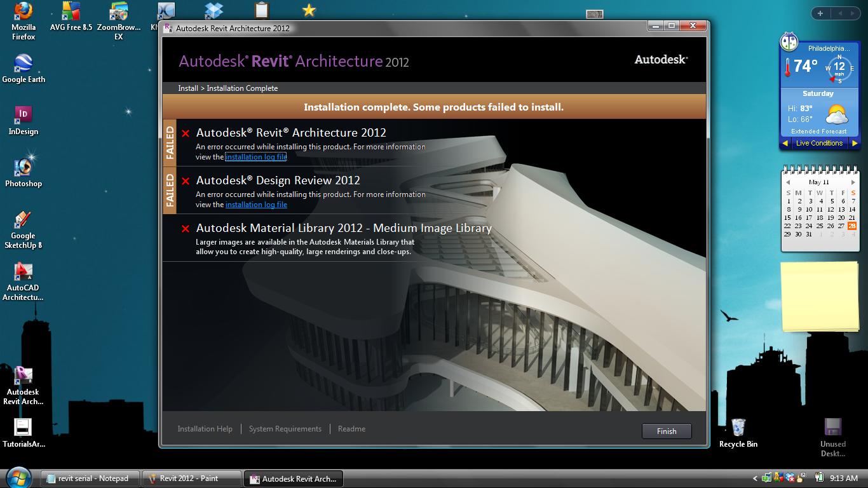This screenshot has height=488, width=868.
Task: Add gadget with sidebar plus button
Action: coord(820,13)
